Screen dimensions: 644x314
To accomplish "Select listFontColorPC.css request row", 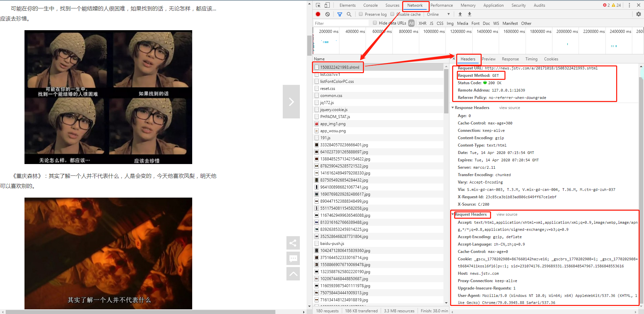I will pyautogui.click(x=378, y=82).
